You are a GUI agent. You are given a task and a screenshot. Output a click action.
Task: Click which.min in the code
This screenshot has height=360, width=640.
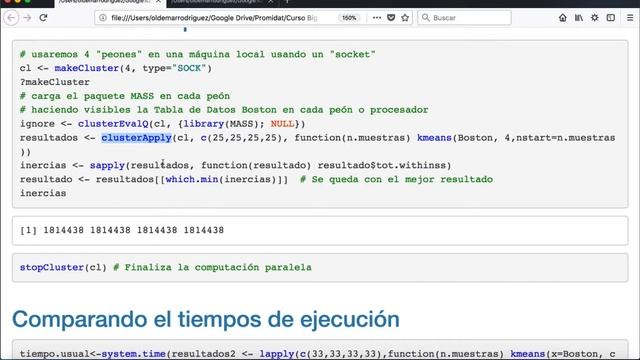pyautogui.click(x=192, y=179)
